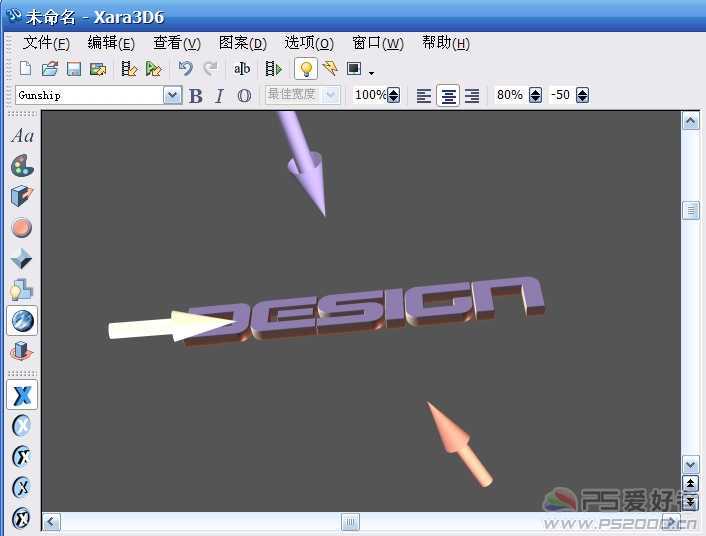
Task: Select the orange light arrow
Action: 458,444
